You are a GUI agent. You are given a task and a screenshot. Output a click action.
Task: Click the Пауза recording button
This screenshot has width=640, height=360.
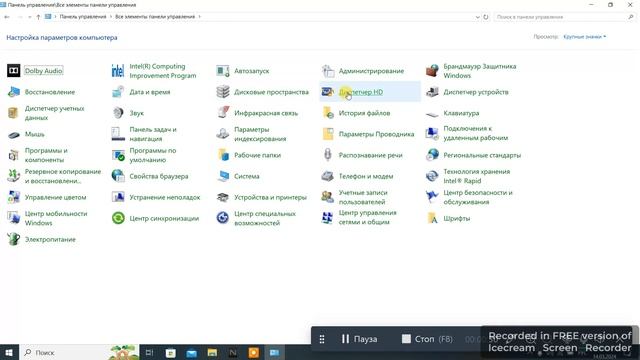(359, 339)
